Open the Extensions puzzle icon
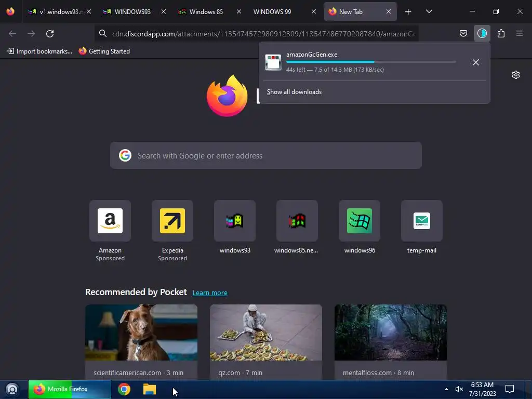532x399 pixels. coord(501,33)
